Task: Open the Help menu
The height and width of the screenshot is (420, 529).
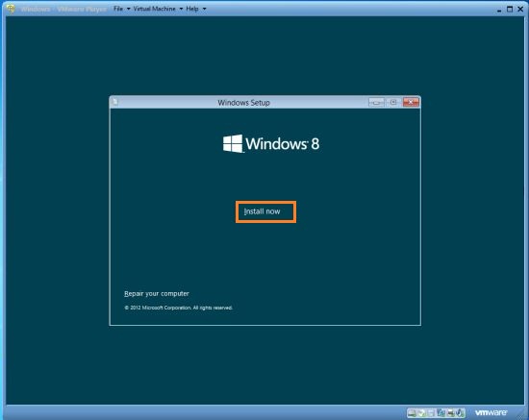Action: [192, 9]
